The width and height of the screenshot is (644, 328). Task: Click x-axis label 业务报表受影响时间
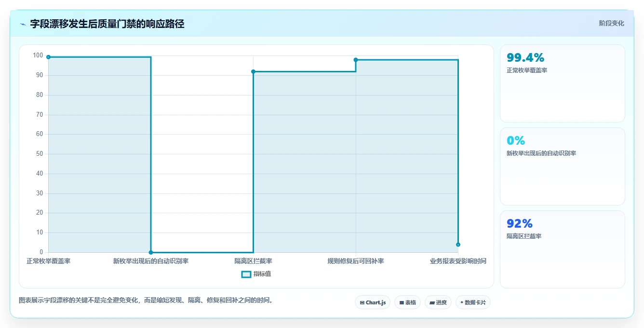pyautogui.click(x=458, y=261)
